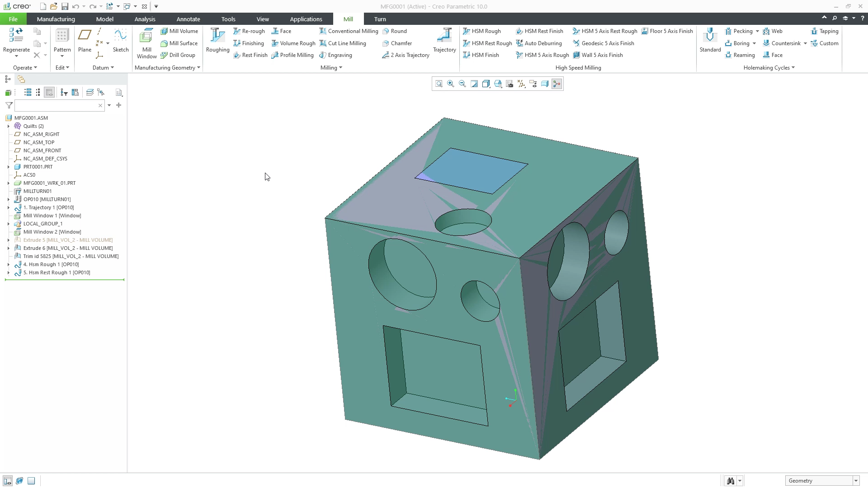Image resolution: width=868 pixels, height=488 pixels.
Task: Open the Drill Group tool
Action: point(179,55)
